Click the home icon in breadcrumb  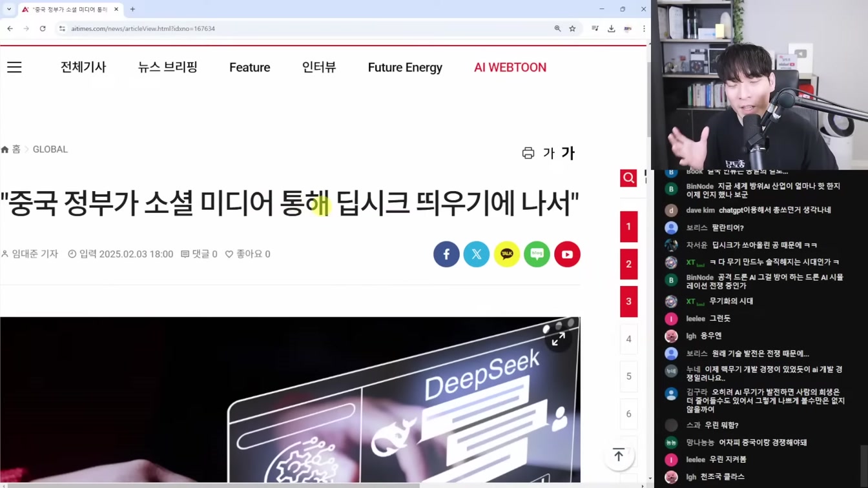5,150
